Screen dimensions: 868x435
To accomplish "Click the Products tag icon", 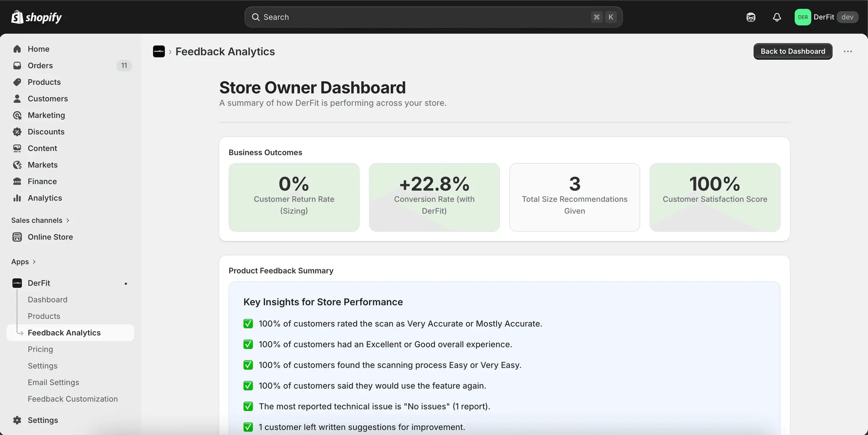I will pos(17,82).
